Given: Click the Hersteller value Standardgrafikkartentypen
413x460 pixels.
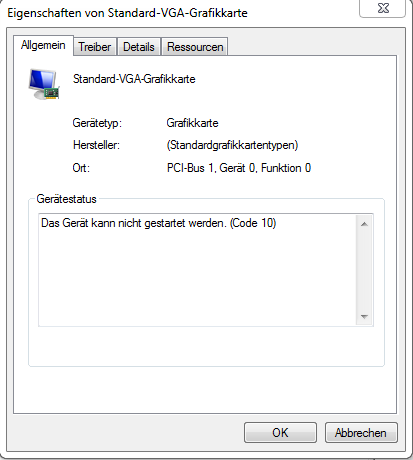Looking at the screenshot, I should (232, 145).
